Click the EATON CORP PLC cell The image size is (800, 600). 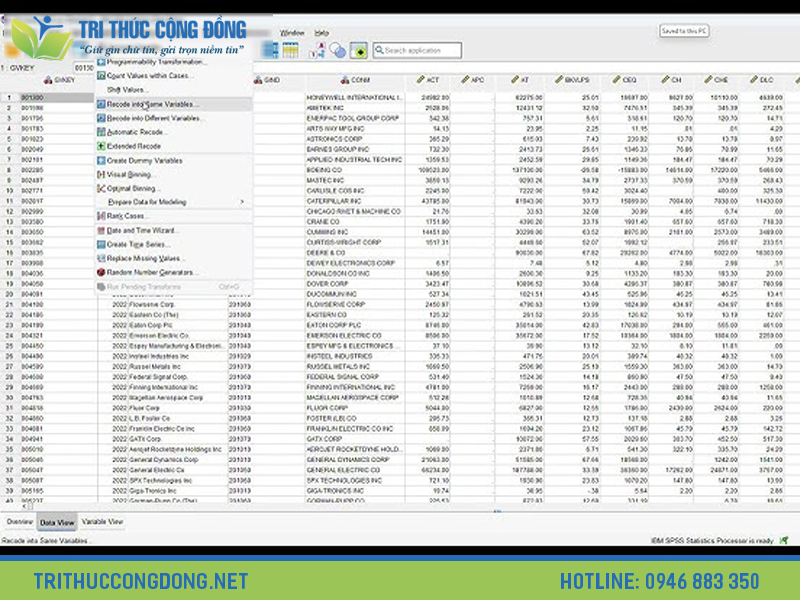pos(355,325)
